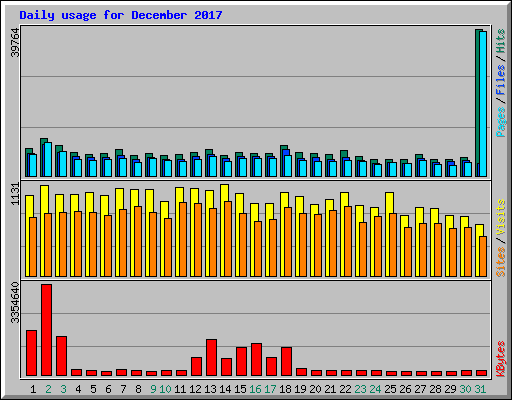Screen dimensions: 512x400
Task: Click the day 21 axis label
Action: (330, 389)
